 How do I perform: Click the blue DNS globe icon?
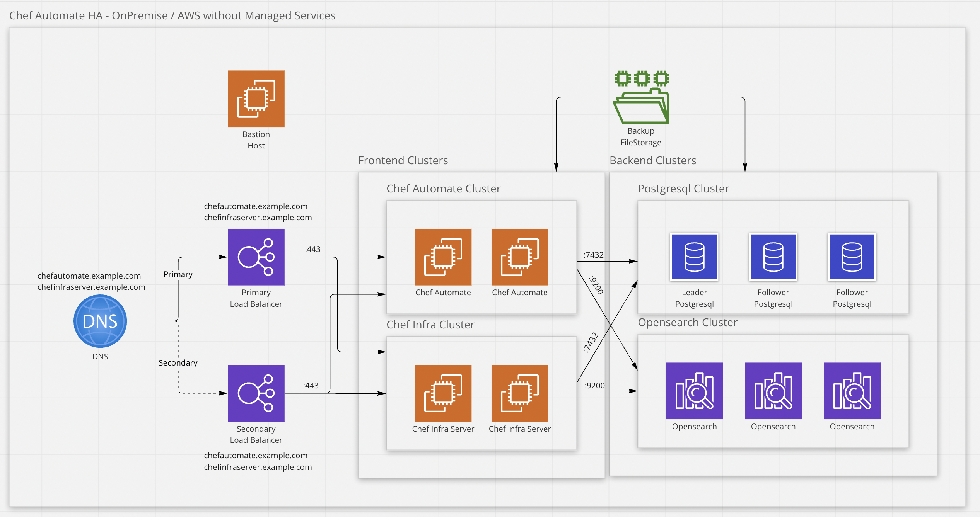click(100, 321)
